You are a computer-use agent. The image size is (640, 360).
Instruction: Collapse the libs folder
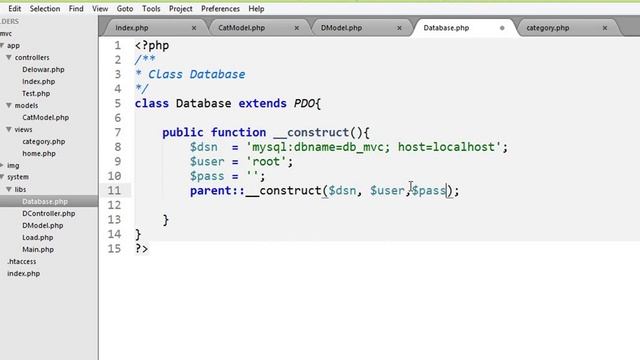[x=9, y=189]
